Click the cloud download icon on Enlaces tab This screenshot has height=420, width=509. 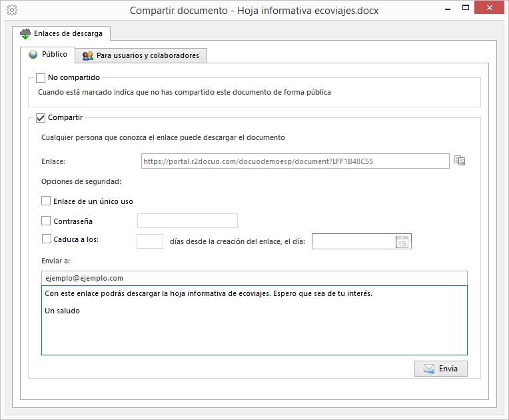coord(25,34)
